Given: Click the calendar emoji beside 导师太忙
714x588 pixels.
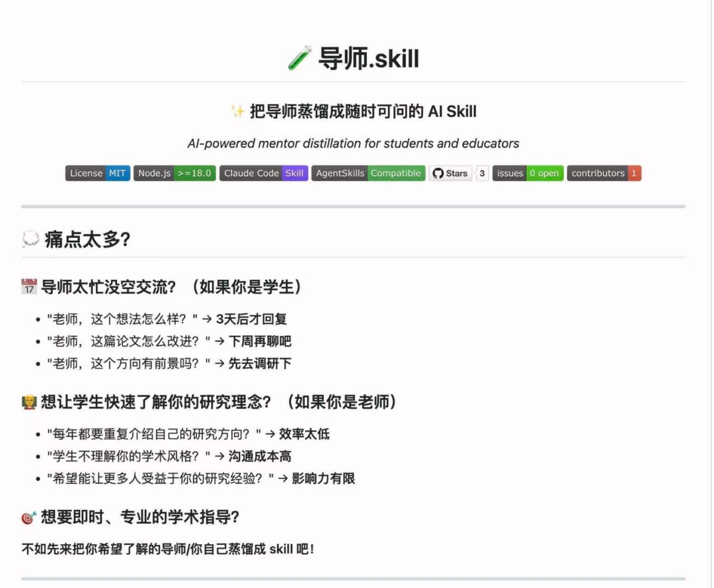Looking at the screenshot, I should coord(29,287).
